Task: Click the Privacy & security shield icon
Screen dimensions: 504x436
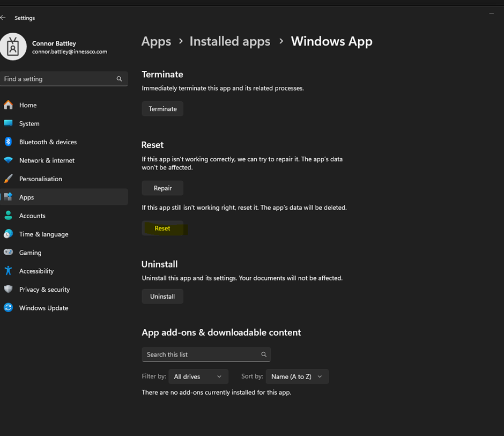Action: [x=8, y=289]
